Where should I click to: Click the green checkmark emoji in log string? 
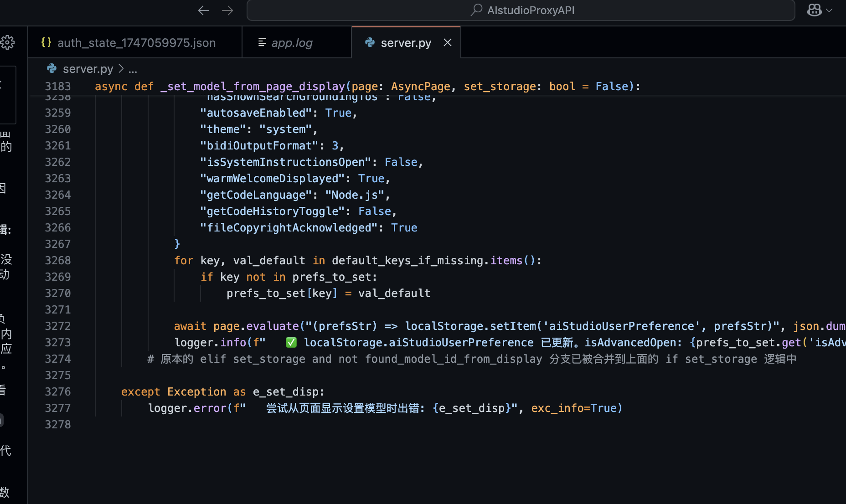(x=291, y=343)
